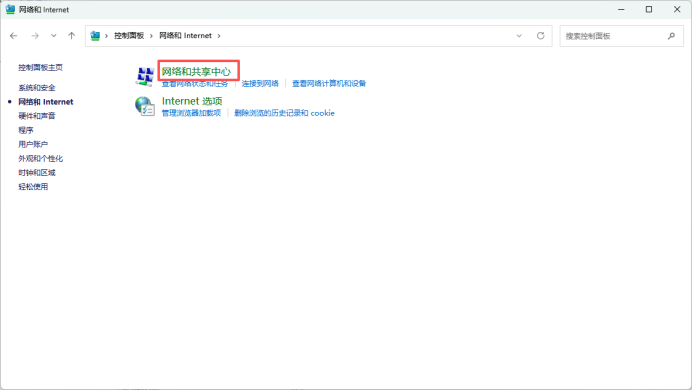Click 连接到网络 link
Image resolution: width=692 pixels, height=390 pixels.
click(x=260, y=83)
